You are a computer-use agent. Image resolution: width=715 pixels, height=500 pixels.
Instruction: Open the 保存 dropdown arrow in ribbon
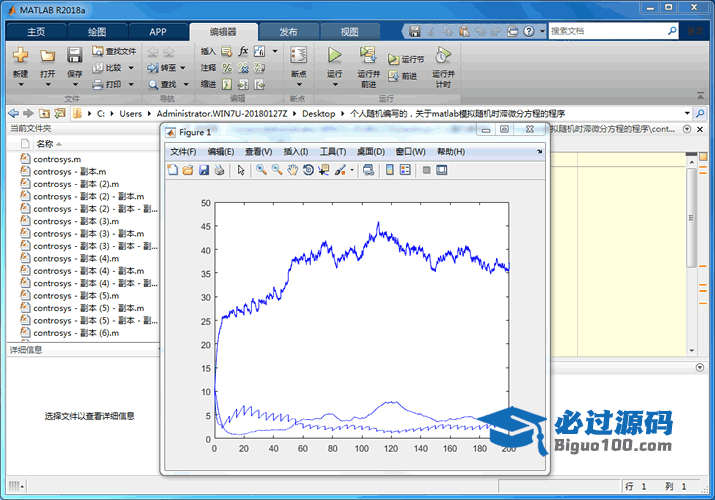[x=75, y=84]
